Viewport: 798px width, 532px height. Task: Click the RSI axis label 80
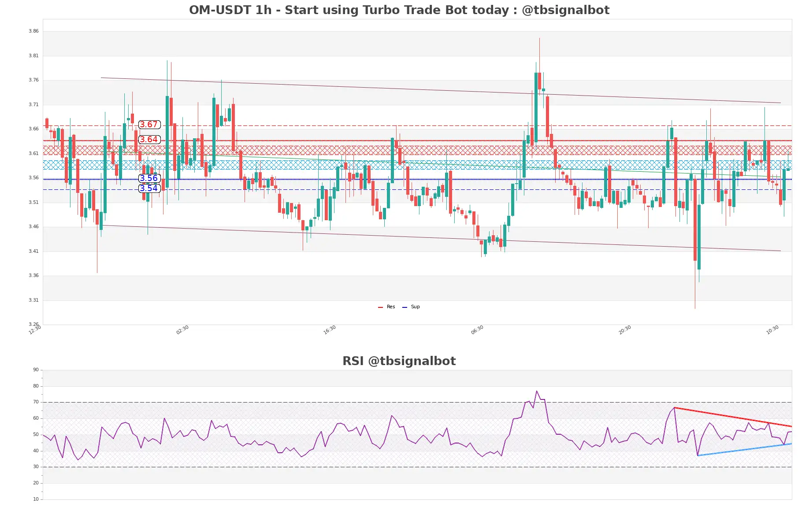[36, 386]
